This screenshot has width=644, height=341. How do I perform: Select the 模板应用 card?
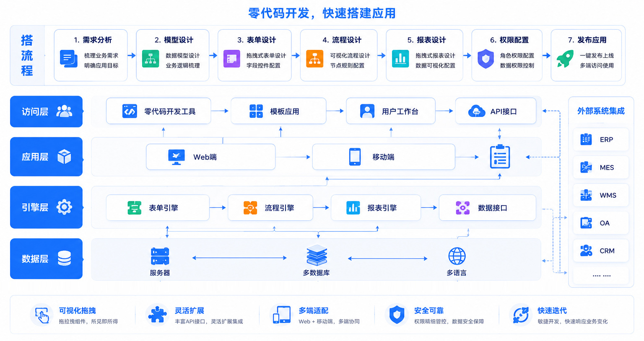278,111
